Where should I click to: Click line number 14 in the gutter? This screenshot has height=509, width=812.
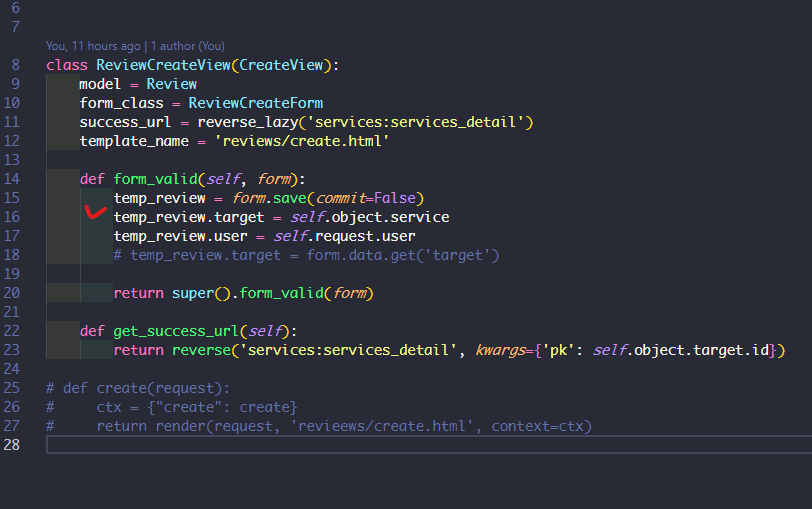point(12,179)
